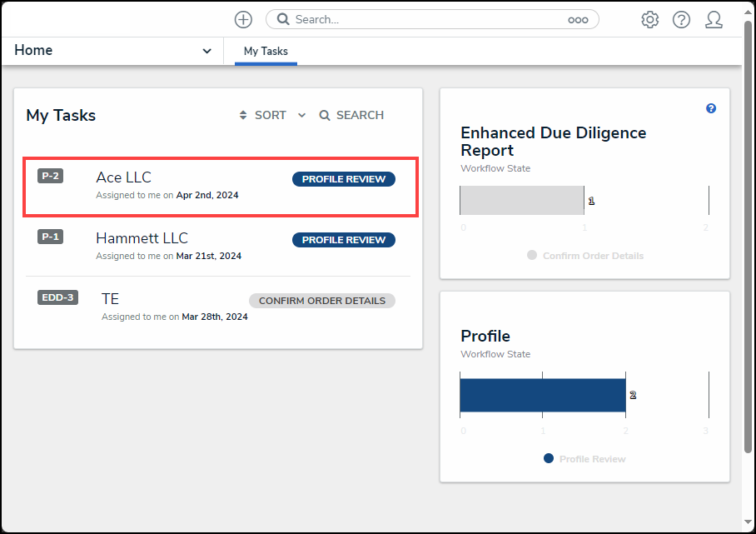This screenshot has width=756, height=534.
Task: Click the sort arrows icon next to SORT
Action: point(241,115)
